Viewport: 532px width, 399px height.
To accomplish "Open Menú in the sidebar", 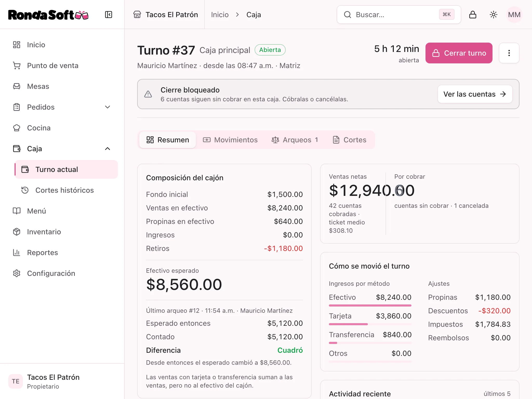I will [62, 211].
